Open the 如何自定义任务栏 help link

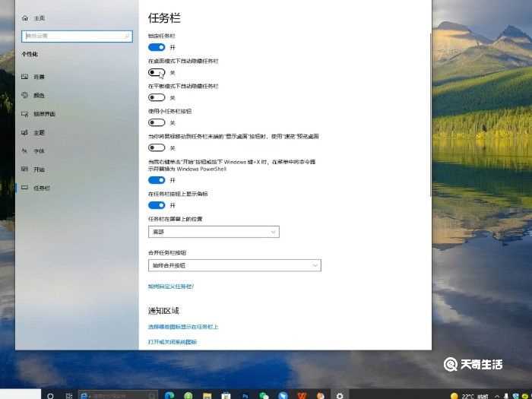171,287
